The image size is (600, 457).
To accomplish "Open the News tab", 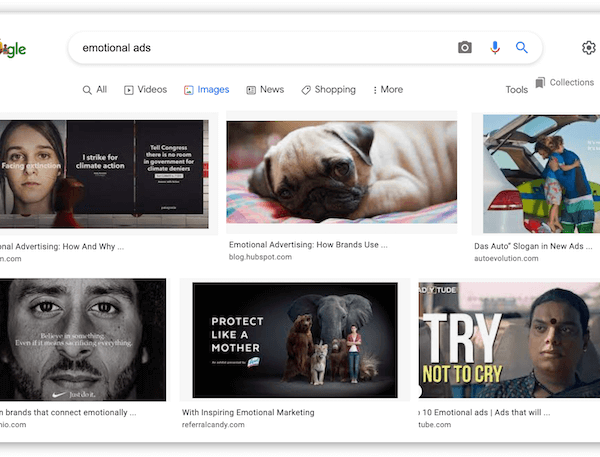I will pyautogui.click(x=265, y=90).
